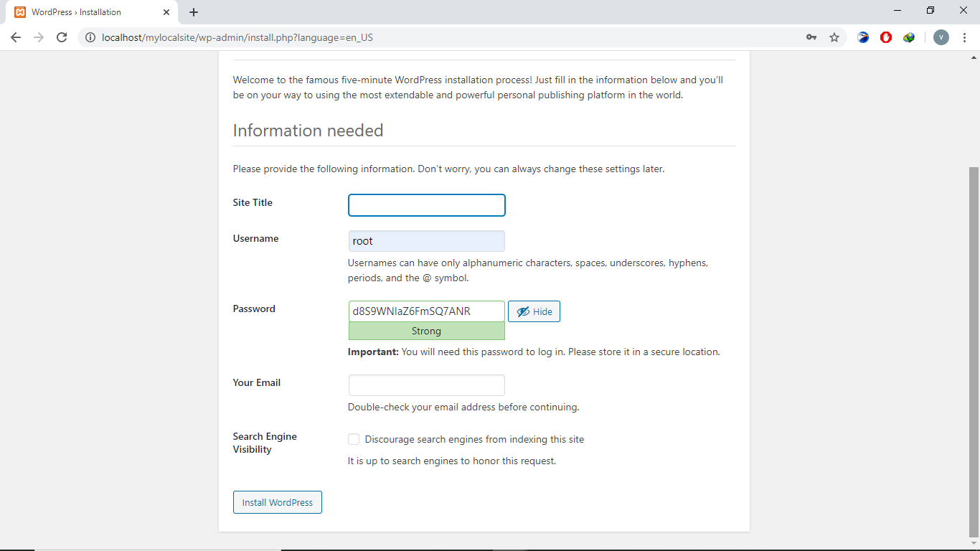
Task: Open a new browser tab
Action: click(194, 12)
